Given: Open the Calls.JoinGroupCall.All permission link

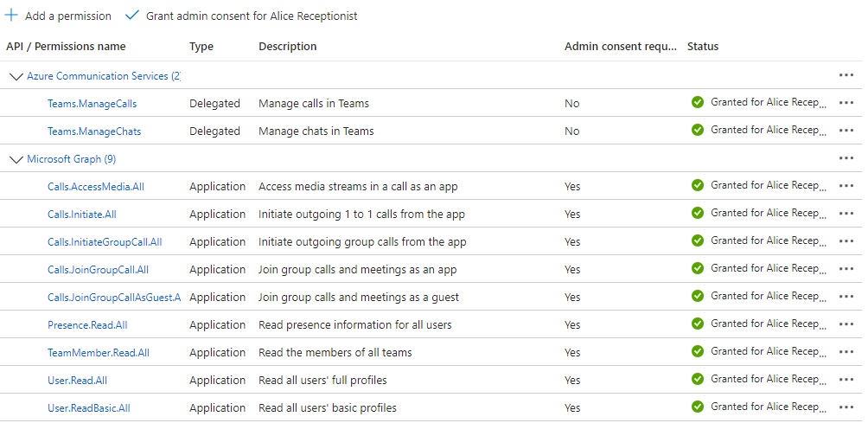Looking at the screenshot, I should [98, 270].
